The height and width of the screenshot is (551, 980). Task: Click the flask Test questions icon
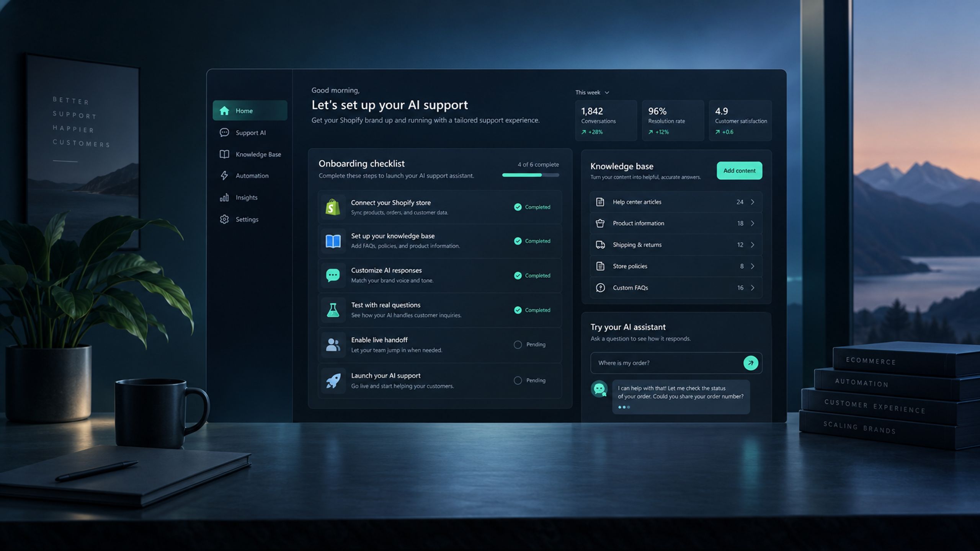pyautogui.click(x=333, y=310)
